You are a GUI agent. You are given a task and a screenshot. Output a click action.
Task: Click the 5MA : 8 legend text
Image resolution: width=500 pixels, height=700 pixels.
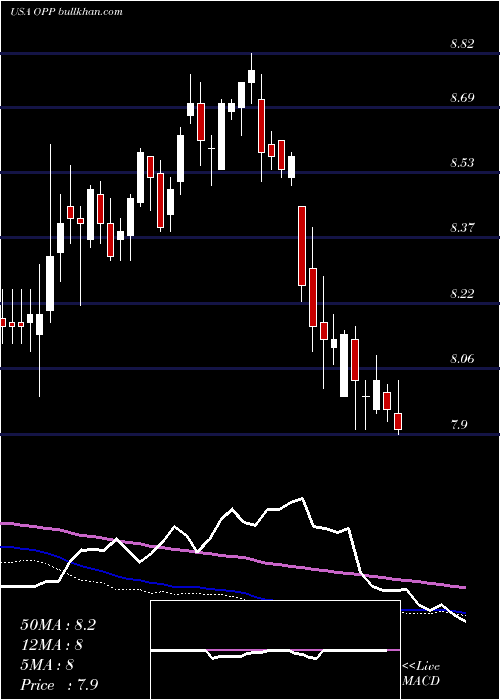(47, 665)
